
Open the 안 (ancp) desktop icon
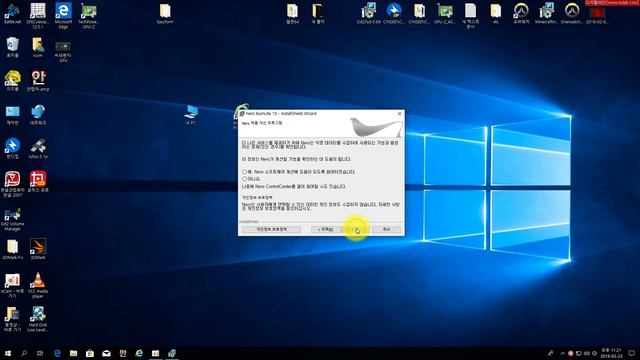tap(38, 80)
